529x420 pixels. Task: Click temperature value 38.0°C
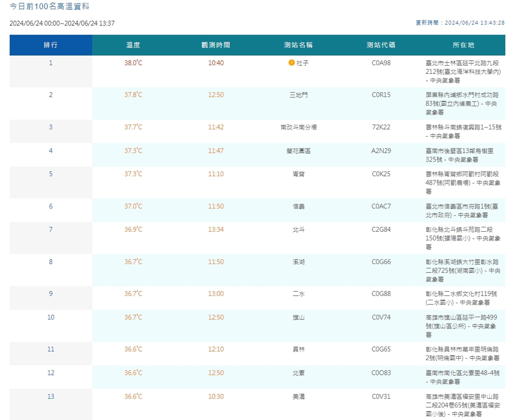[x=133, y=63]
